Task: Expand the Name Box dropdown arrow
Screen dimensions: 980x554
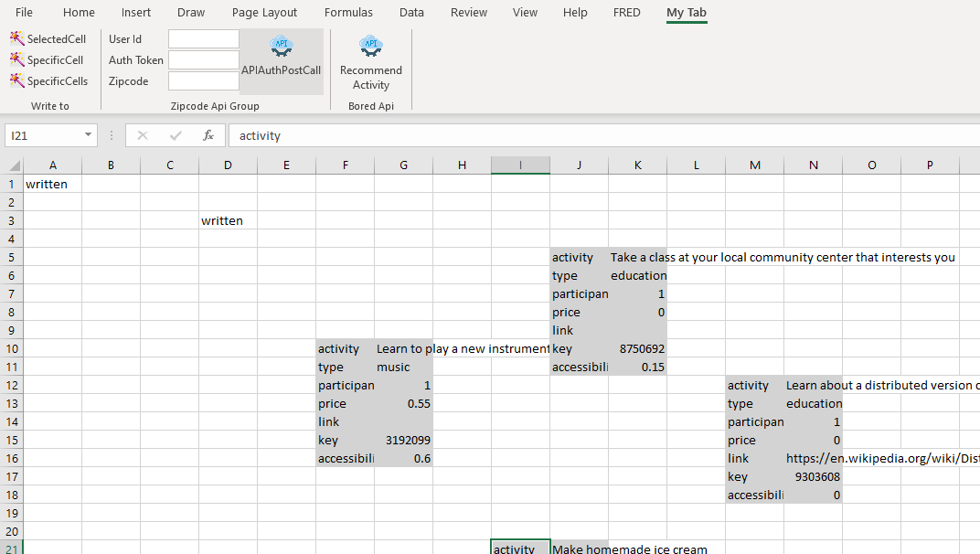Action: pyautogui.click(x=88, y=135)
